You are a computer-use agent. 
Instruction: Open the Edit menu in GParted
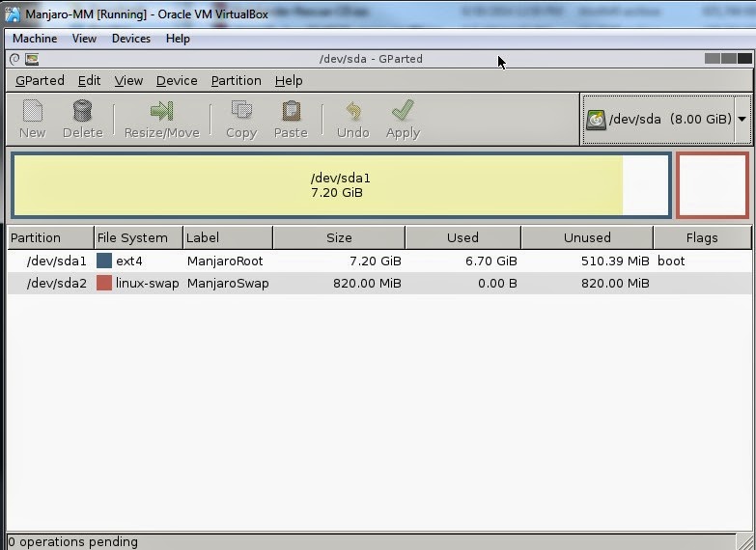point(89,80)
